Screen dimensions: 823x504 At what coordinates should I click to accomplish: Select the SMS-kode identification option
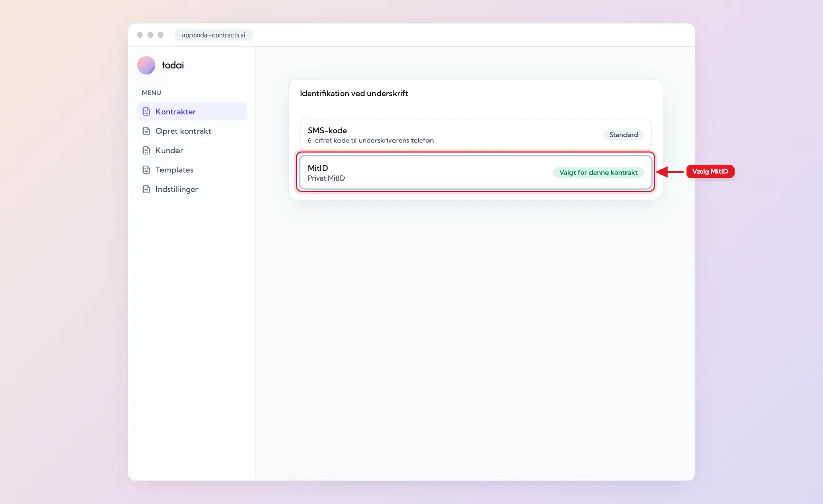tap(475, 135)
